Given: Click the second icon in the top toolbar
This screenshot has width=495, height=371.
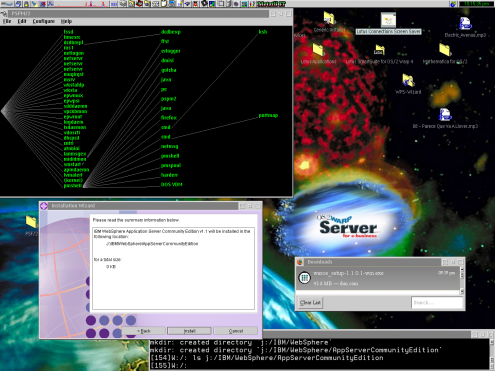Looking at the screenshot, I should tap(18, 4).
